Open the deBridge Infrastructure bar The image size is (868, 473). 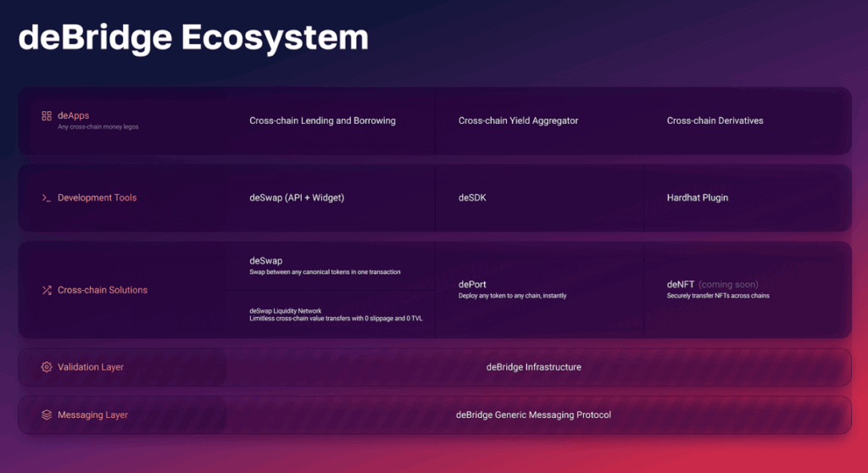[x=533, y=367]
